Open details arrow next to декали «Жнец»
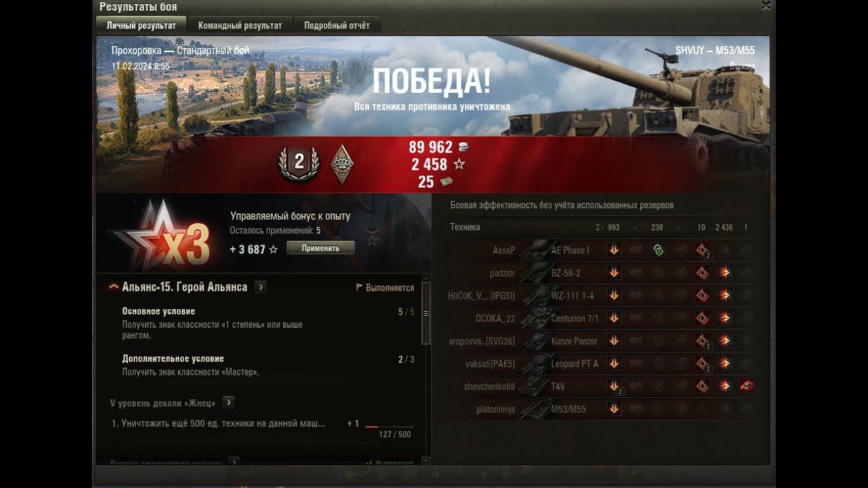 [229, 403]
